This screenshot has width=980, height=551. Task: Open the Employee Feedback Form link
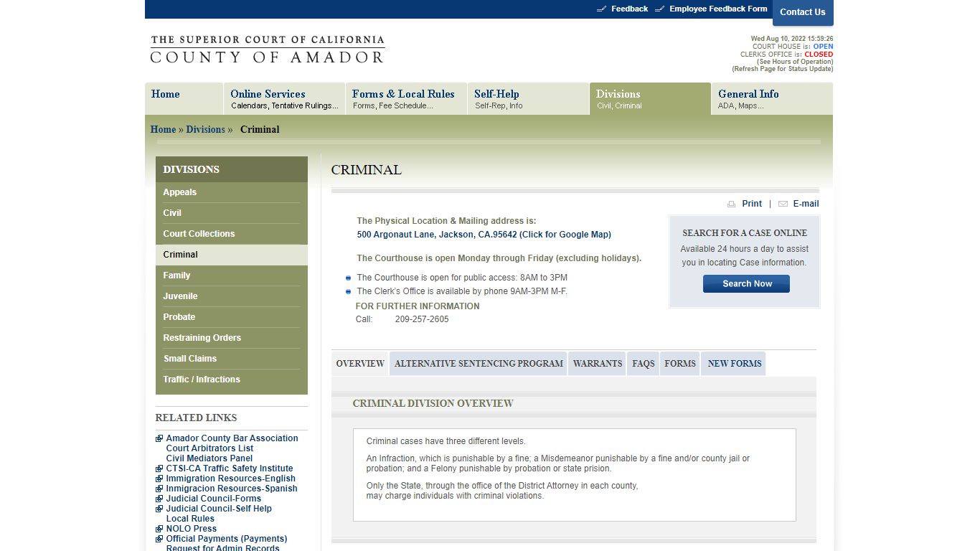(718, 9)
